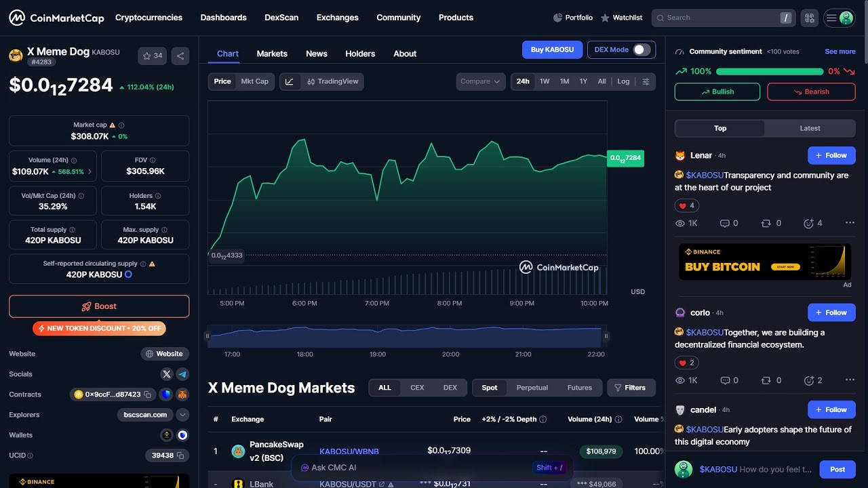This screenshot has height=488, width=868.
Task: Switch to the Holders tab
Action: pyautogui.click(x=360, y=54)
